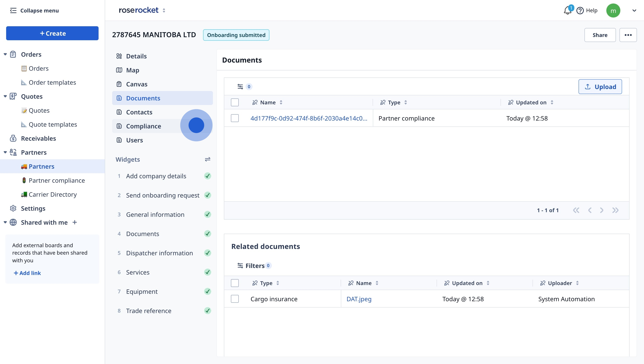Click the Upload button
The width and height of the screenshot is (644, 364).
tap(600, 87)
